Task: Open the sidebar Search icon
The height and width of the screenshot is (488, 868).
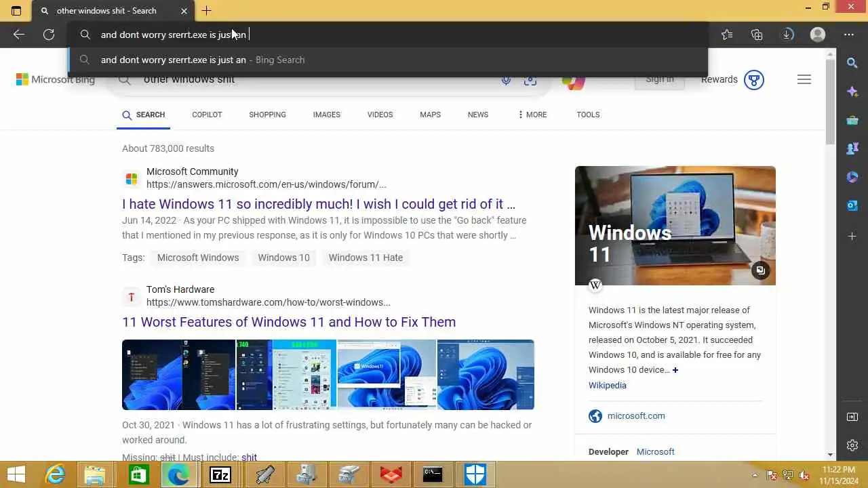Action: tap(852, 63)
